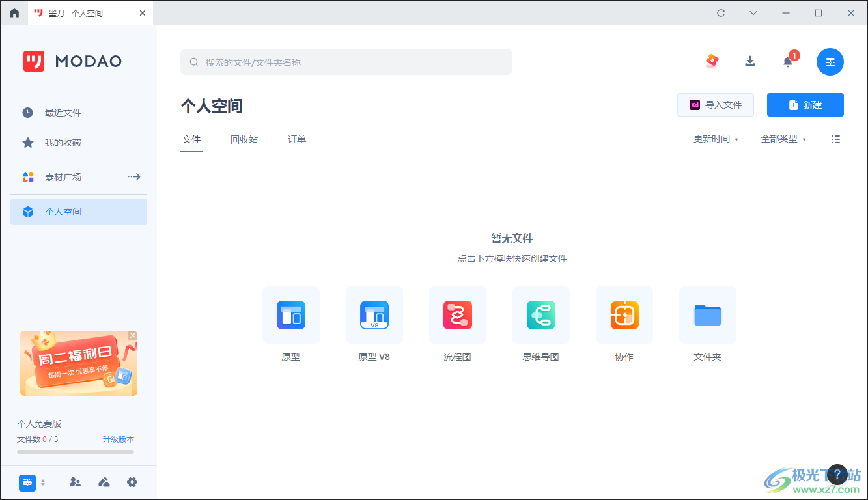Open the workspace switcher arrows beside the blue logo
Image resolution: width=868 pixels, height=500 pixels.
click(x=44, y=482)
